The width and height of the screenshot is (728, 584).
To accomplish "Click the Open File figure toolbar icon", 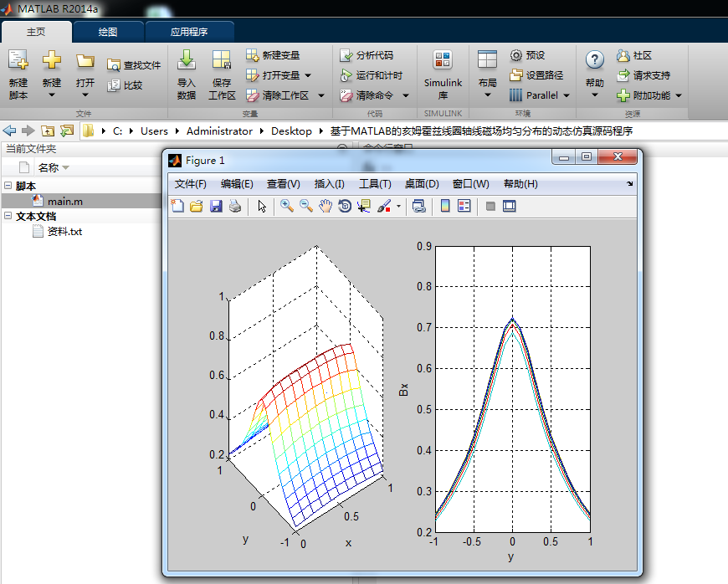I will 197,206.
